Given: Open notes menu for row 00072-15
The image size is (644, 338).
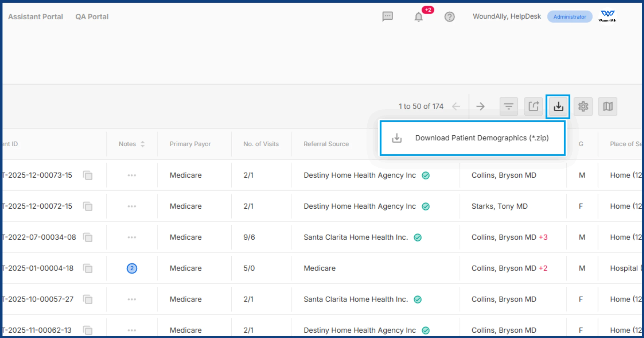Looking at the screenshot, I should (x=132, y=207).
